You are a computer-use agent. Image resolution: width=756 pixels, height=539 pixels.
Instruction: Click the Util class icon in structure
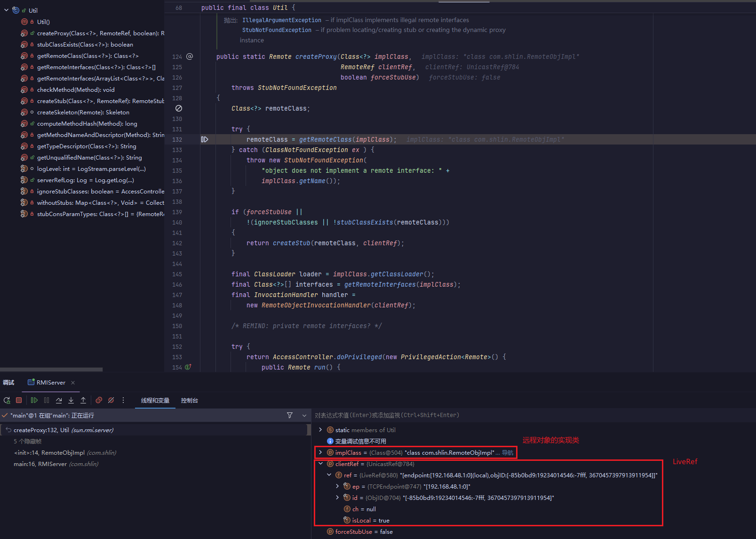click(x=16, y=10)
